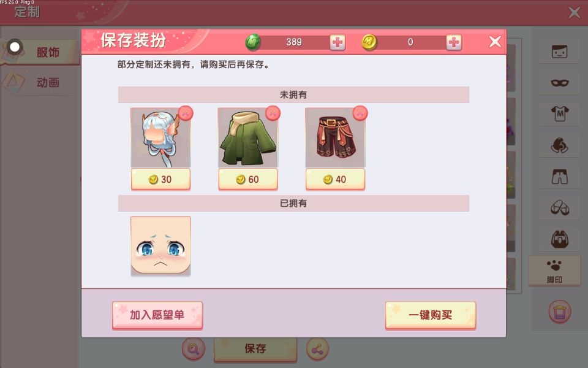Open the backpack category icon

point(559,239)
